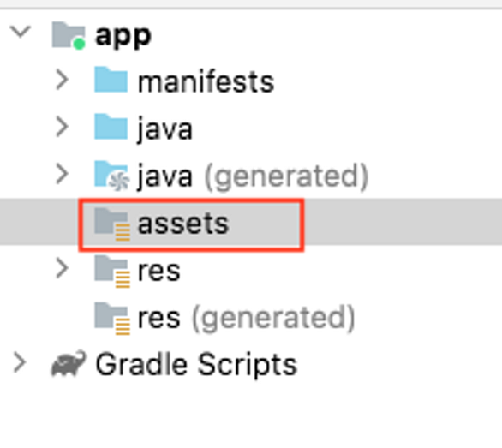Collapse the app module node
The height and width of the screenshot is (448, 502).
(21, 32)
